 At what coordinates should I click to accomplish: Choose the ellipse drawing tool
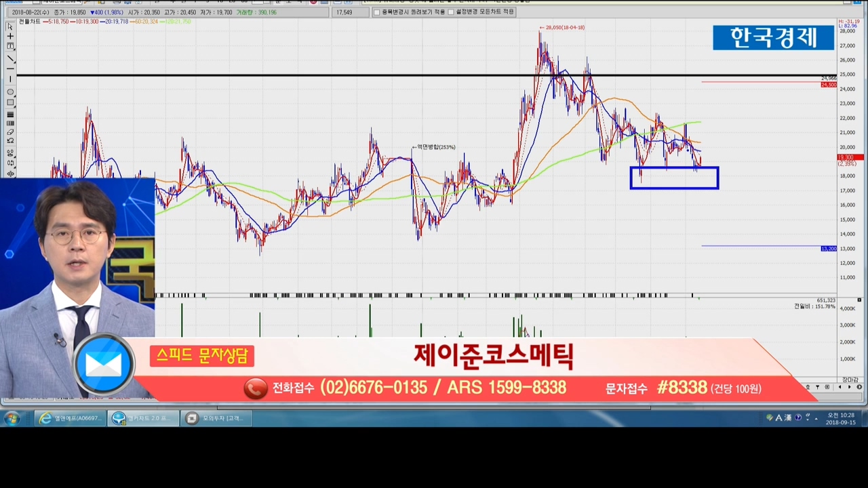click(x=10, y=91)
